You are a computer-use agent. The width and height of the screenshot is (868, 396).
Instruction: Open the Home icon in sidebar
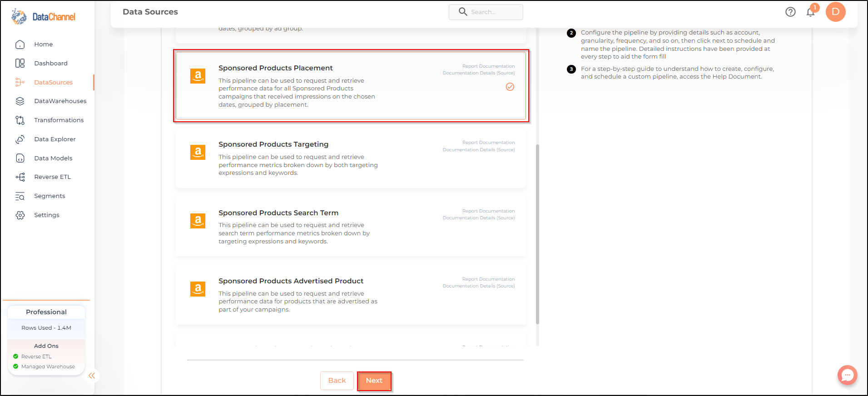tap(20, 45)
